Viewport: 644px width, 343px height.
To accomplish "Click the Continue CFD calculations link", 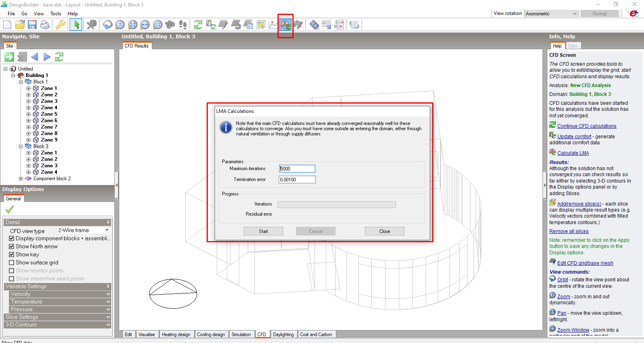I will [587, 126].
